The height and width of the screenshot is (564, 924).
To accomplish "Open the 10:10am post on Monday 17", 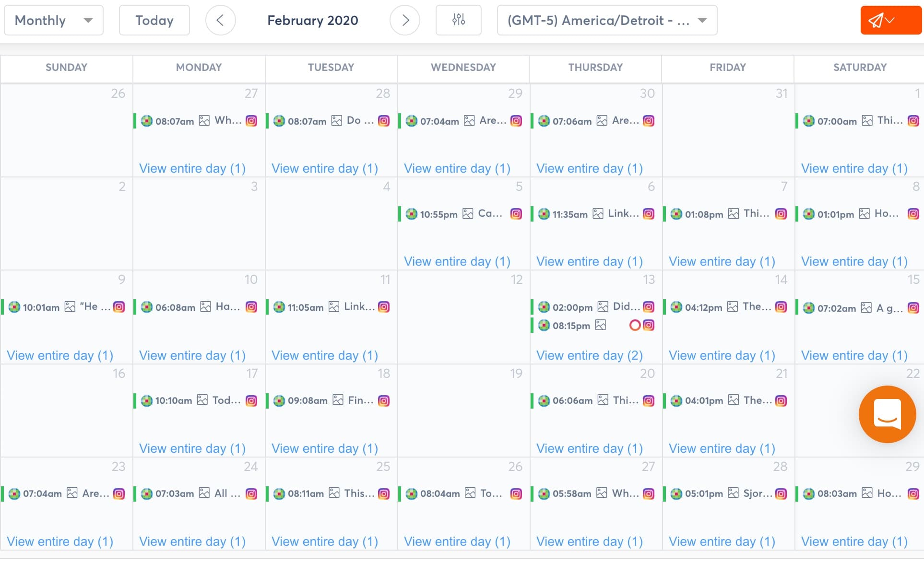I will [196, 400].
